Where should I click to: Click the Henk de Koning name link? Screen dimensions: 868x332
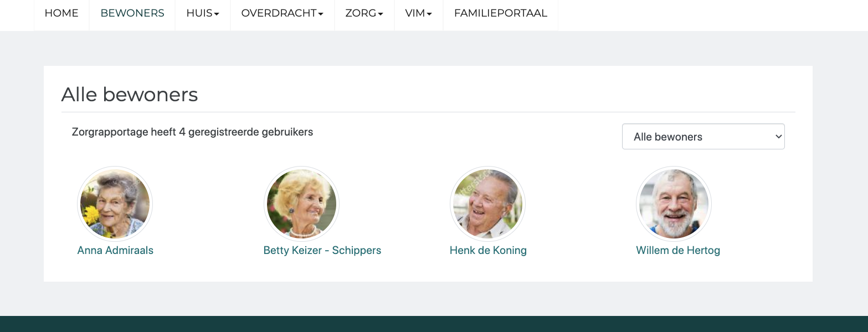[488, 250]
